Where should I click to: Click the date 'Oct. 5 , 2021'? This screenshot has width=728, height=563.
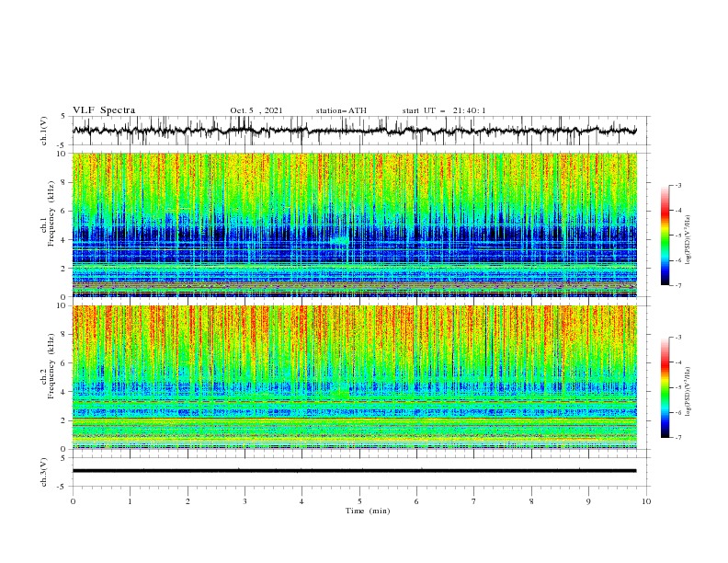pyautogui.click(x=256, y=110)
